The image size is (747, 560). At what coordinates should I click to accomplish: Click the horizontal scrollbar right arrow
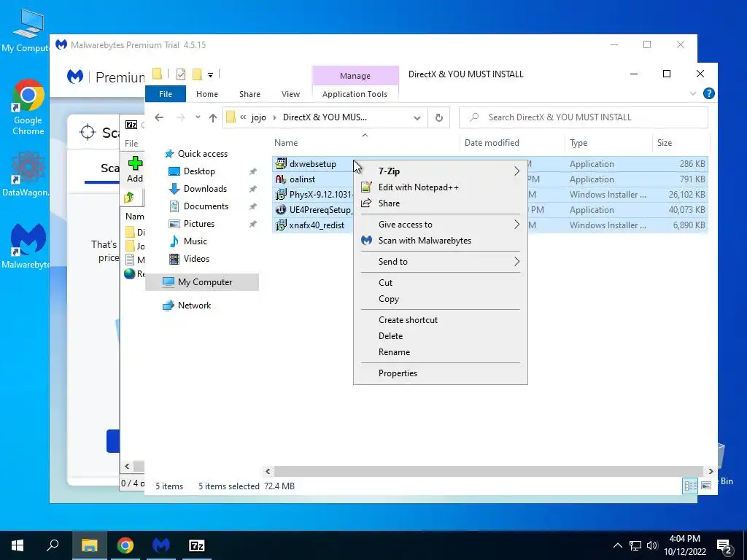point(711,472)
